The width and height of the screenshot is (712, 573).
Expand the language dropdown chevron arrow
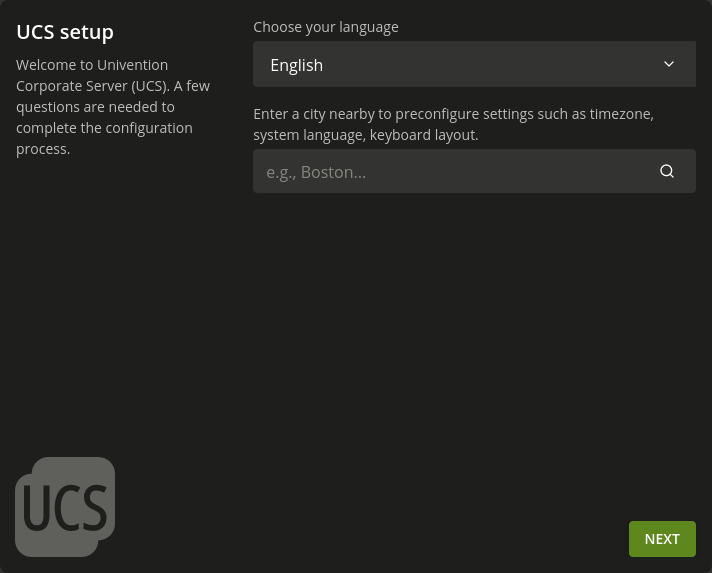pyautogui.click(x=669, y=64)
